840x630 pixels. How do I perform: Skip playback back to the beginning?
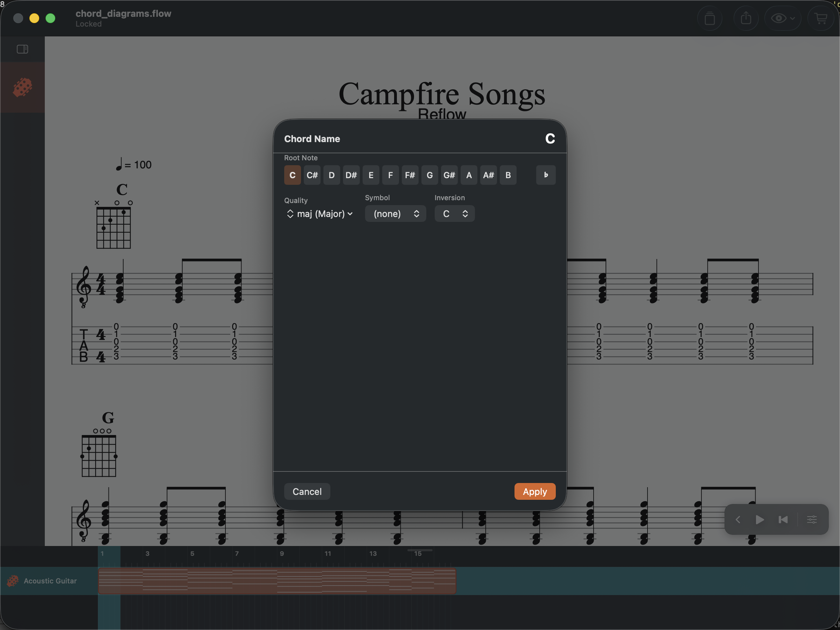(783, 519)
